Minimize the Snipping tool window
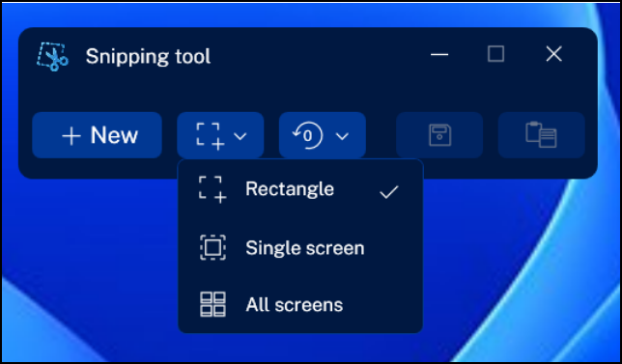 [x=439, y=54]
